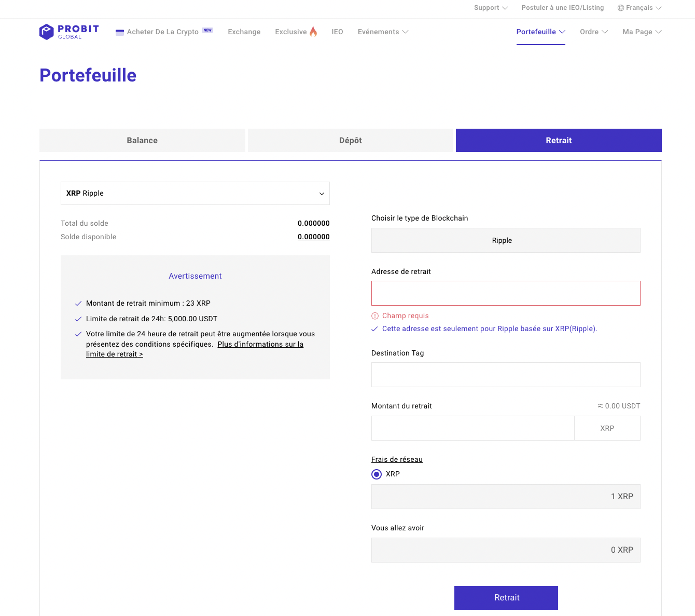
Task: Open the Exclusive section
Action: click(291, 32)
